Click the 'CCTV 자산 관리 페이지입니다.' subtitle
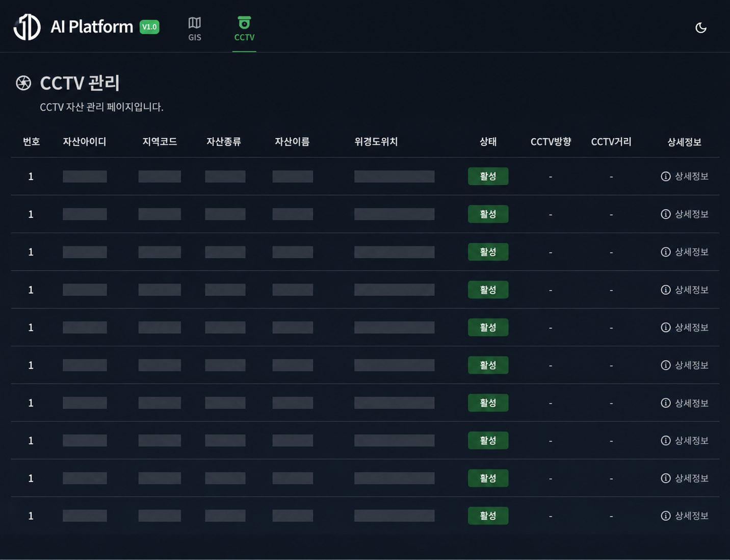The height and width of the screenshot is (560, 730). pos(101,107)
